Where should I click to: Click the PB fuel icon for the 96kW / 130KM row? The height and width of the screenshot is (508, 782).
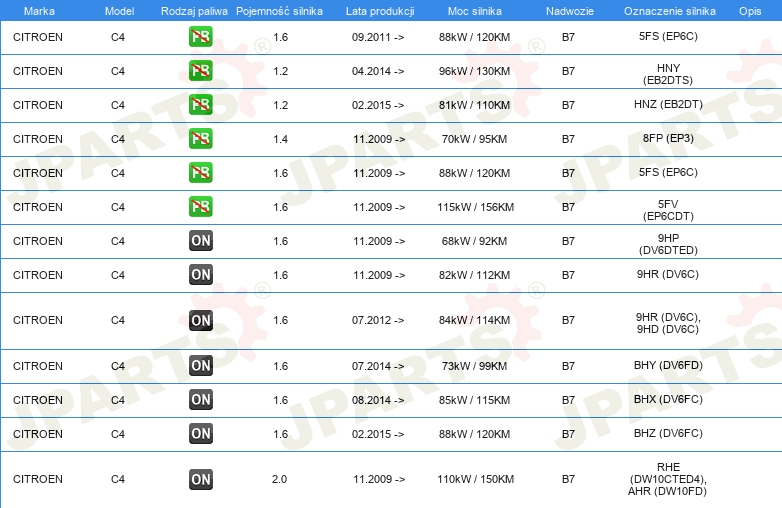pos(200,70)
